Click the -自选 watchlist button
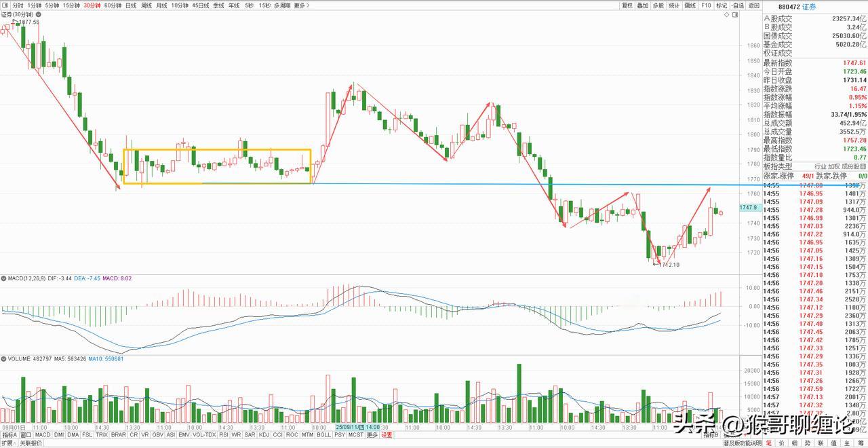 tap(738, 5)
